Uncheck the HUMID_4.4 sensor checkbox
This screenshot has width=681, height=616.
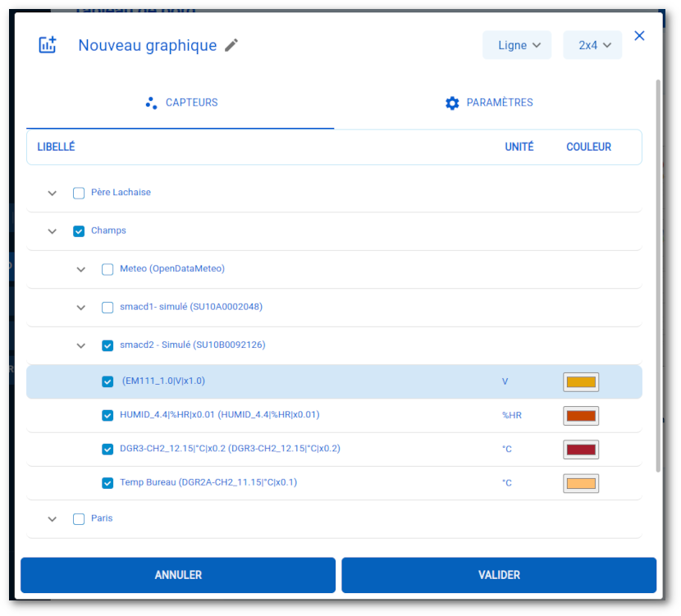[107, 415]
